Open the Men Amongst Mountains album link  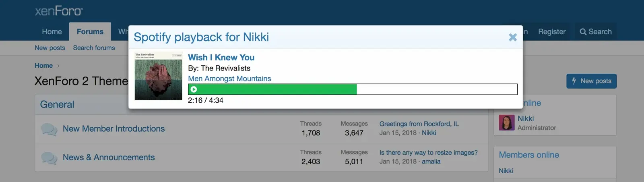(229, 79)
